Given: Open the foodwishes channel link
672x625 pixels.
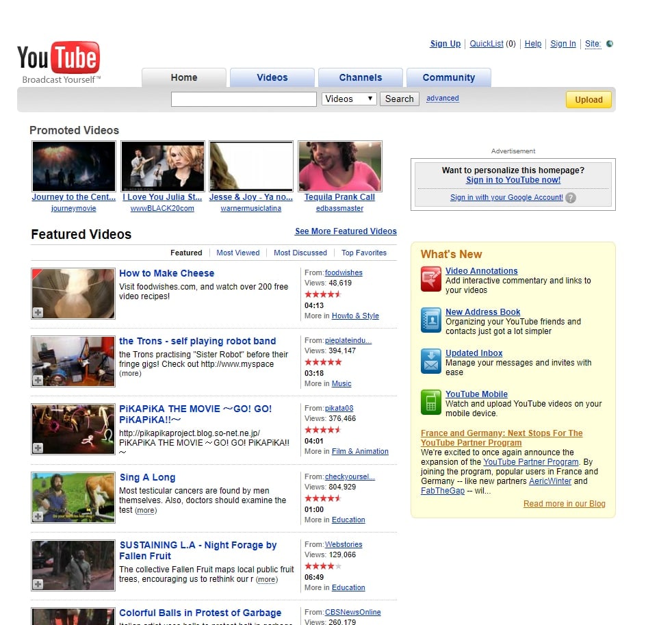Looking at the screenshot, I should [344, 272].
